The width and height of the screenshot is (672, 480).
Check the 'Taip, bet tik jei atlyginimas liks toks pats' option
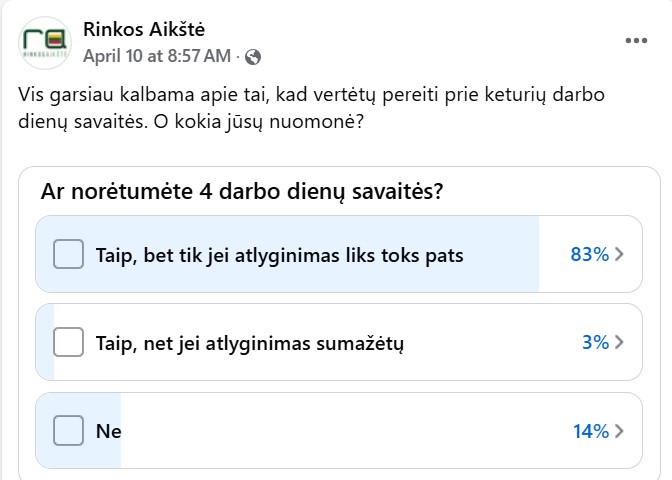[x=68, y=254]
